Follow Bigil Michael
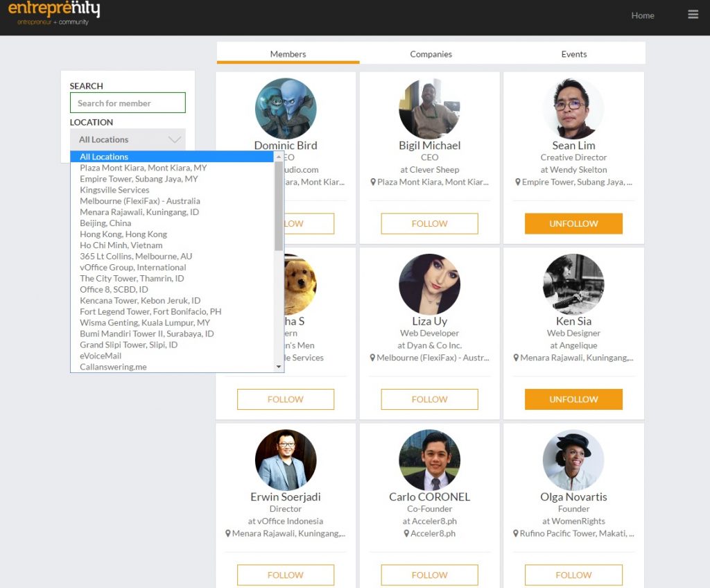Screen dimensions: 710x588 [x=429, y=224]
